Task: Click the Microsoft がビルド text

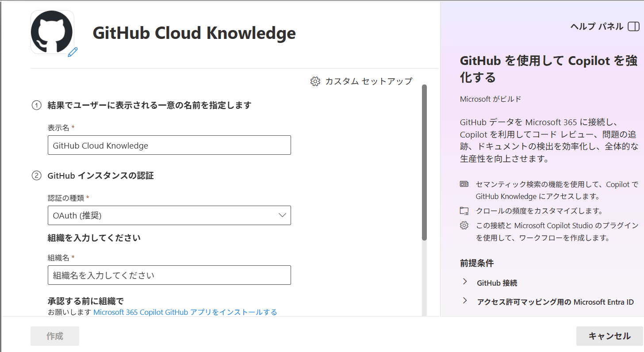Action: click(x=491, y=99)
